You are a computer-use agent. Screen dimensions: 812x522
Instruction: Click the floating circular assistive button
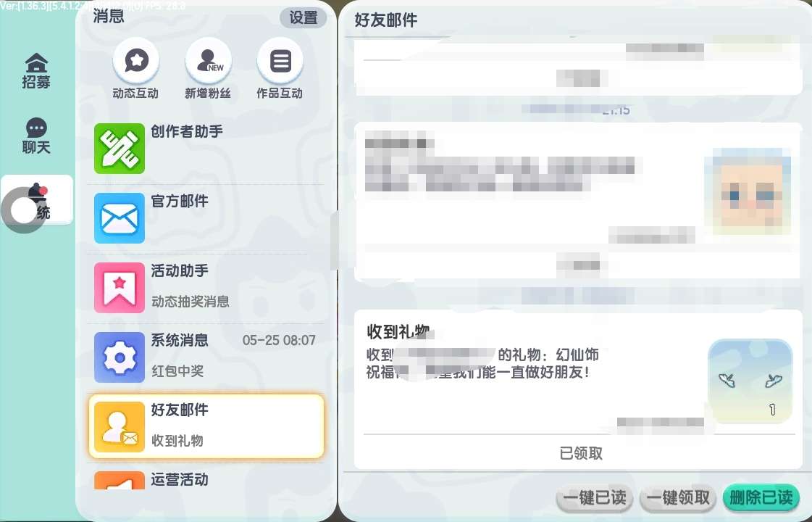(23, 210)
